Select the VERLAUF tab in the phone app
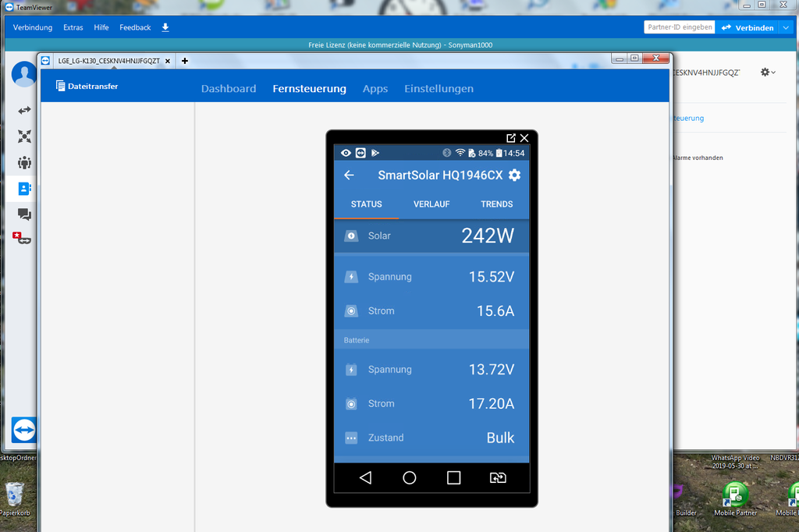Screen dimensions: 799x532 coord(431,204)
